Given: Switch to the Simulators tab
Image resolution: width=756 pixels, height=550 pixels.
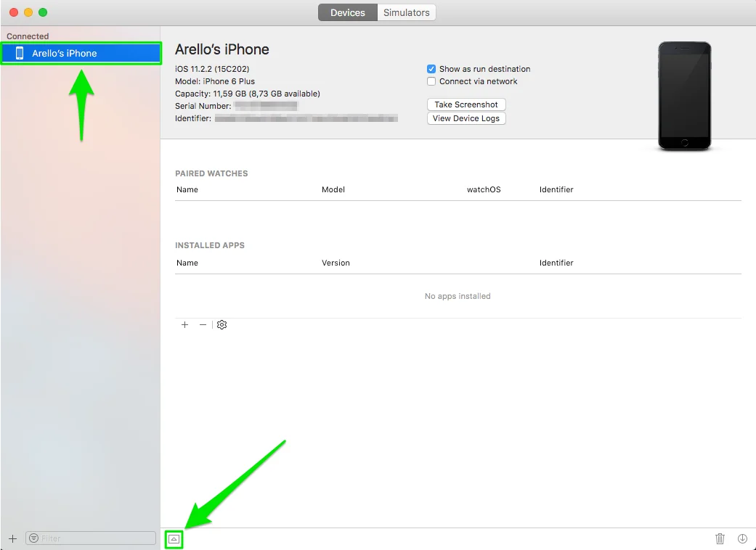Looking at the screenshot, I should click(x=406, y=12).
